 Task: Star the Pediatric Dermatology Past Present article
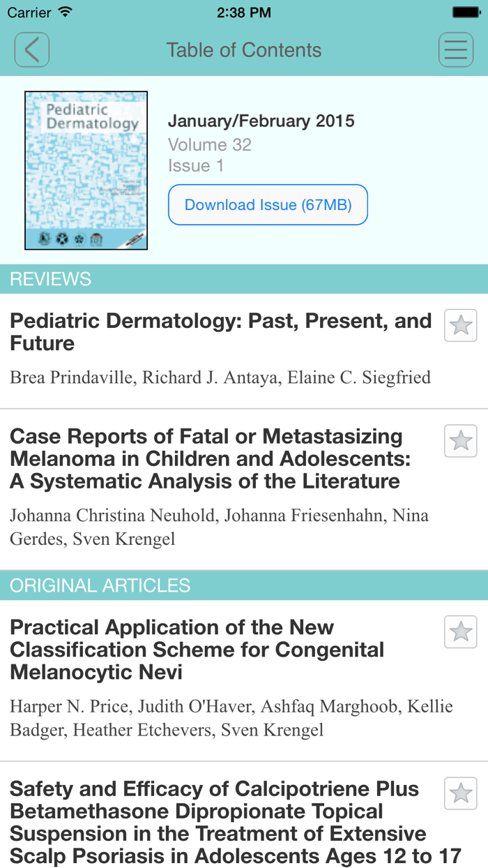point(460,324)
